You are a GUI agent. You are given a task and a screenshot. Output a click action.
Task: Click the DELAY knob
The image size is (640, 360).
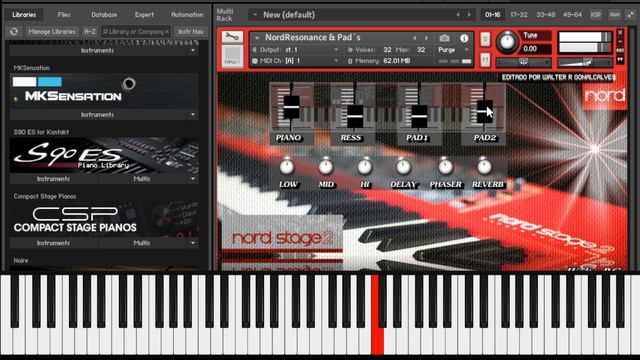click(x=403, y=167)
